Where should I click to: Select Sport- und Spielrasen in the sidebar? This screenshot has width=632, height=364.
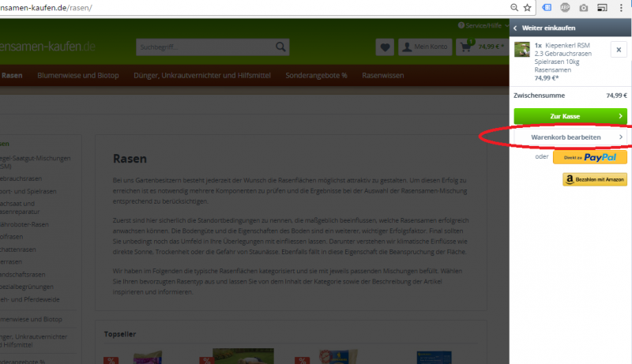tap(28, 191)
